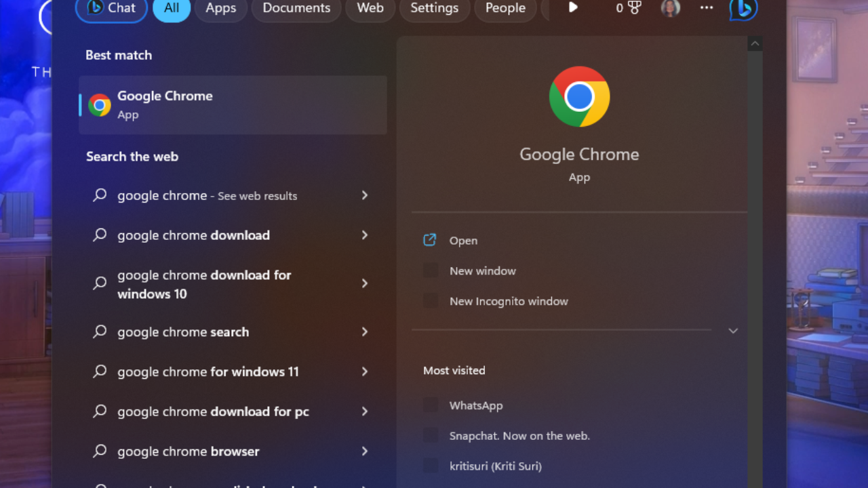The image size is (868, 488).
Task: Expand arrow beside 'download for windows 10'
Action: (x=365, y=283)
